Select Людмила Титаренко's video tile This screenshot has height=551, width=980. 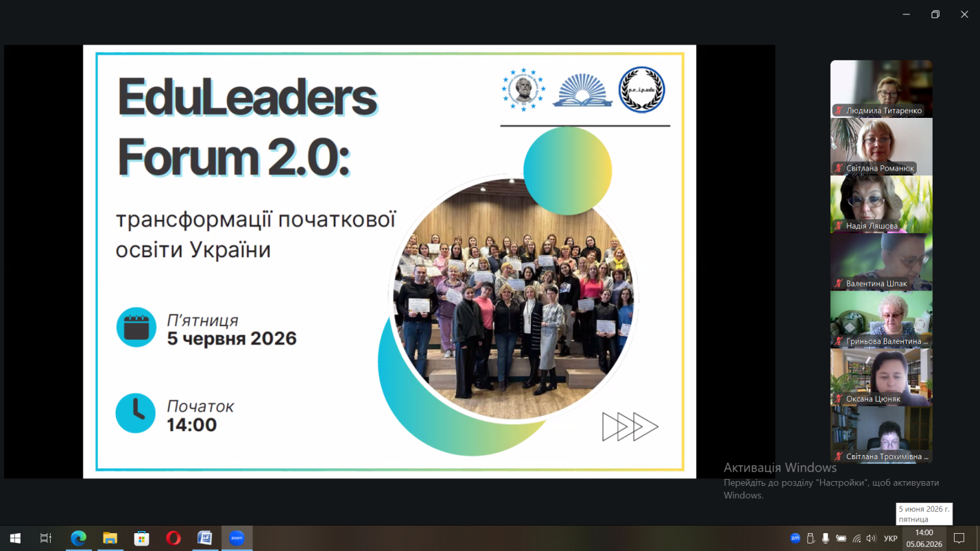pos(881,88)
